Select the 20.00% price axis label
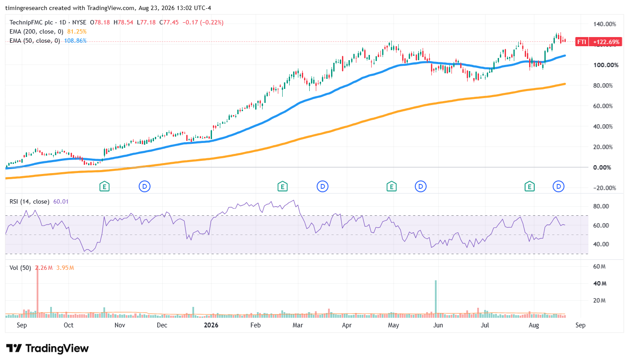The width and height of the screenshot is (629, 364). point(604,147)
